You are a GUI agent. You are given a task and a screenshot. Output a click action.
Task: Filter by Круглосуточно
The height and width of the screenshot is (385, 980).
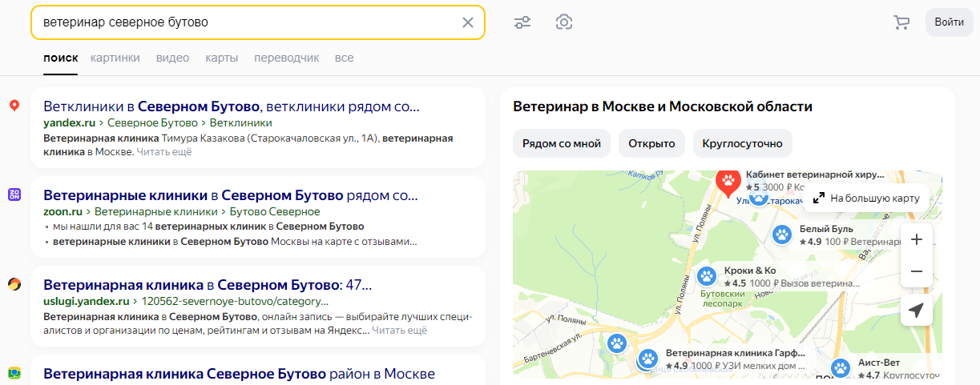742,144
